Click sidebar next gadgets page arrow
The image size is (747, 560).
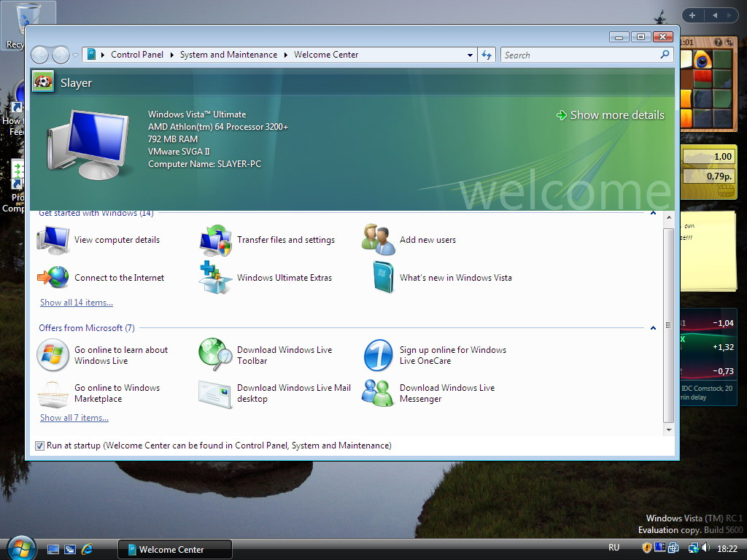[x=729, y=15]
